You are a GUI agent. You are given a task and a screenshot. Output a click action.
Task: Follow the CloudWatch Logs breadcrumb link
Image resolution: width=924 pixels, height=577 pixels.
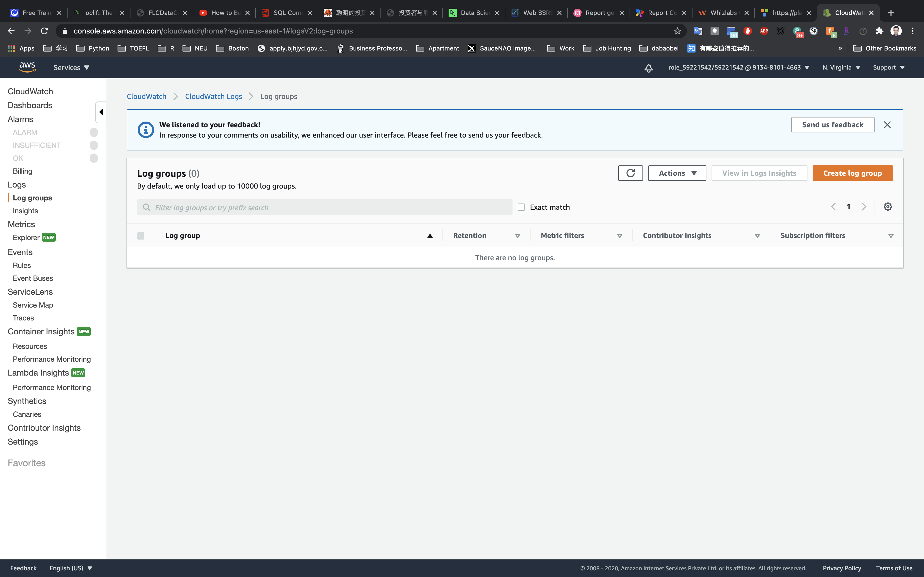pyautogui.click(x=213, y=97)
